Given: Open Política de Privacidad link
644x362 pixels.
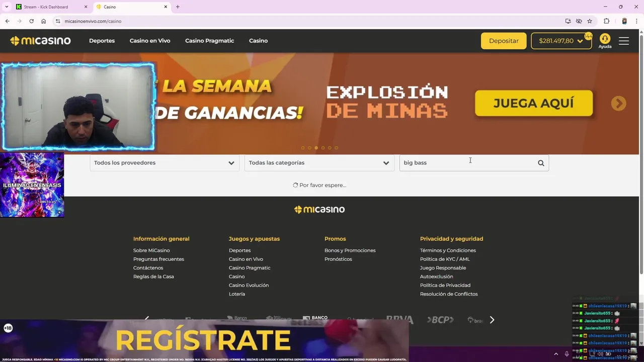Looking at the screenshot, I should 445,285.
